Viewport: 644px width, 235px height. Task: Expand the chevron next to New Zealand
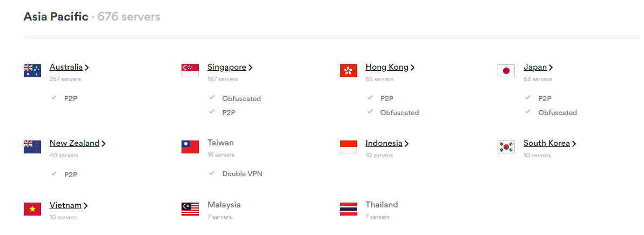click(x=104, y=144)
